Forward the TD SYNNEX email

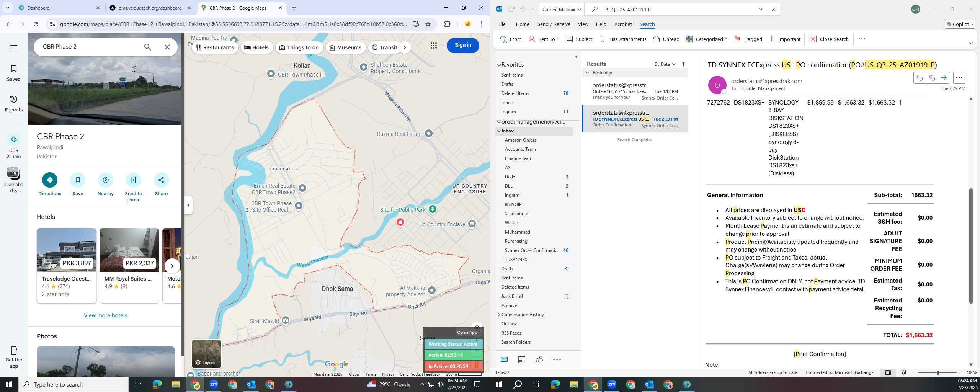[x=944, y=78]
